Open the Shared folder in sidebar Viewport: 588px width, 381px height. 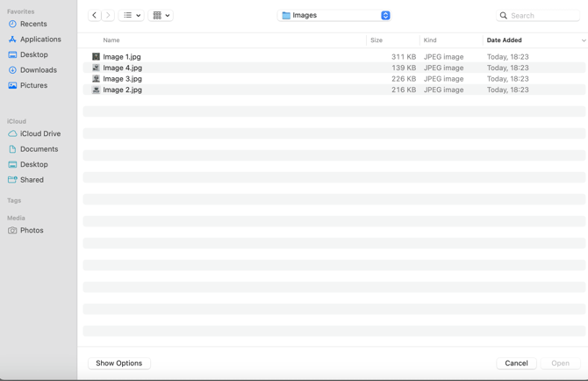[x=32, y=180]
